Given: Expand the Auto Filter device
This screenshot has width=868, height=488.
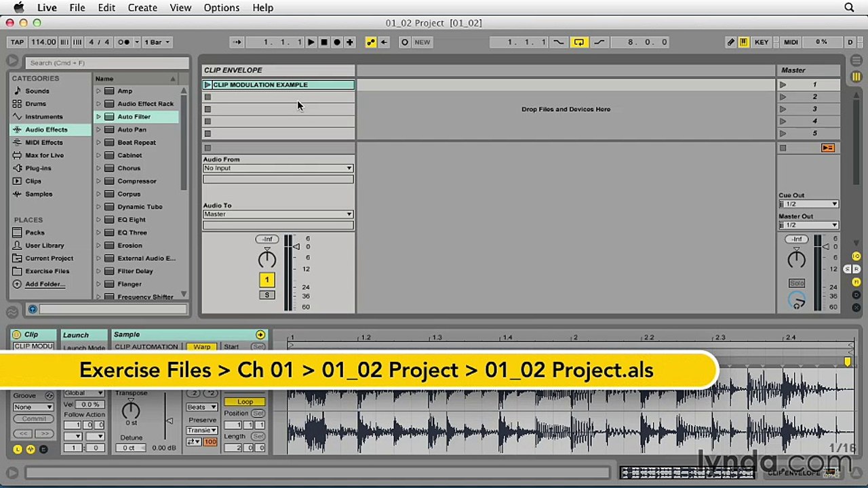Looking at the screenshot, I should 98,117.
